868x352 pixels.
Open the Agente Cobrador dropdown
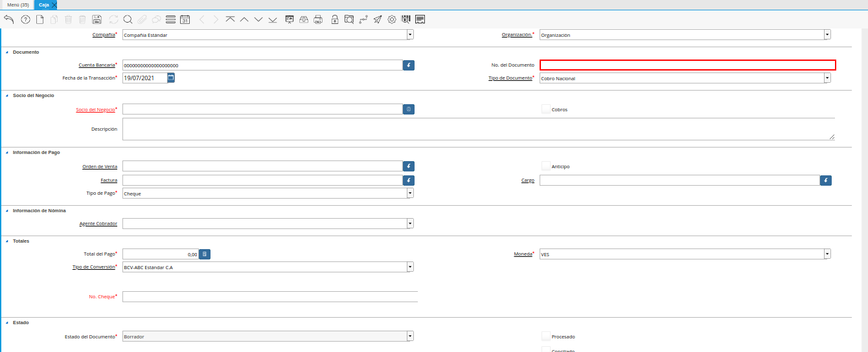tap(410, 223)
